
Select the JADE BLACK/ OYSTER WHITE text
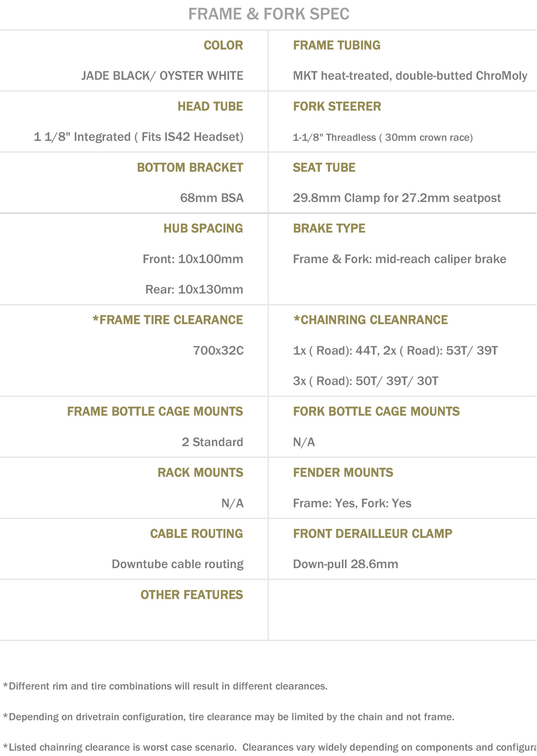162,76
